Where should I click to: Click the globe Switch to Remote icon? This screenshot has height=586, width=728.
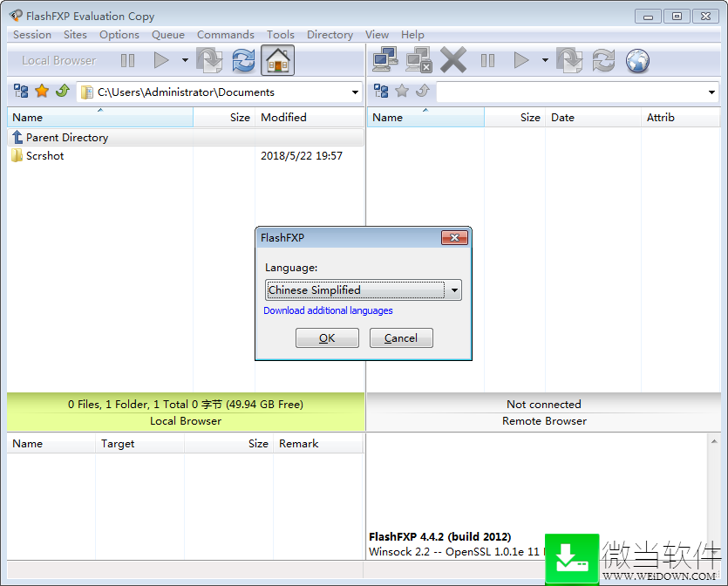[637, 60]
